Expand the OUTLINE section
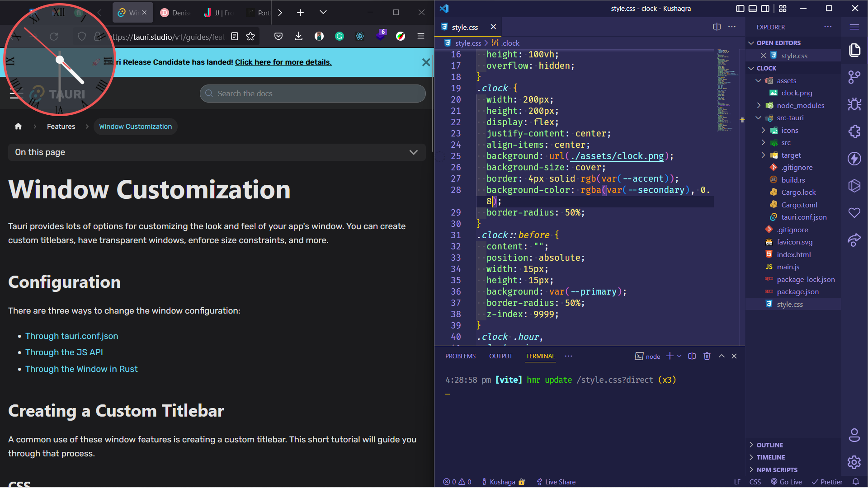This screenshot has height=488, width=868. pyautogui.click(x=769, y=445)
